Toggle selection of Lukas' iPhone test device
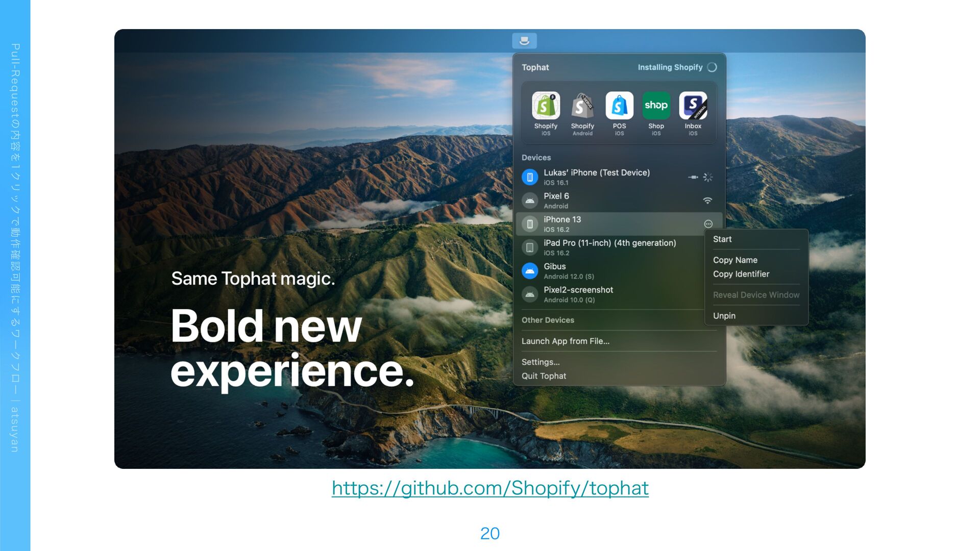Screen dimensions: 980x551 [x=530, y=177]
